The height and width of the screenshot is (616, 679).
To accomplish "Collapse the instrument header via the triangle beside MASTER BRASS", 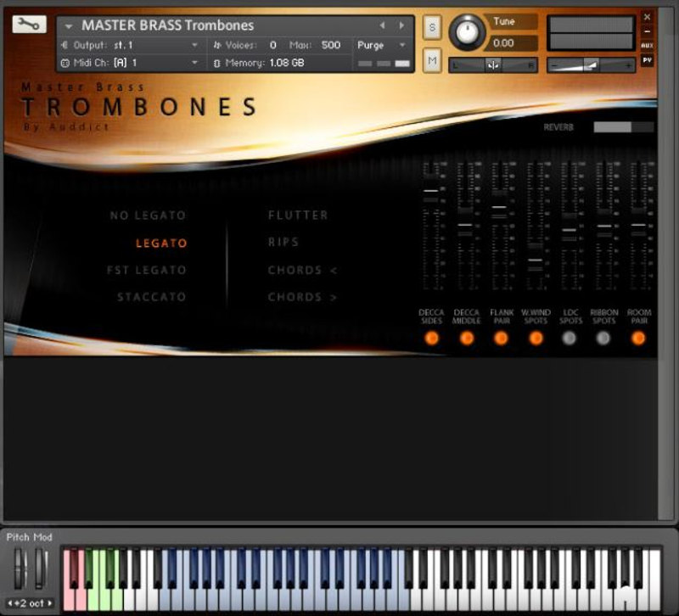I will click(69, 26).
